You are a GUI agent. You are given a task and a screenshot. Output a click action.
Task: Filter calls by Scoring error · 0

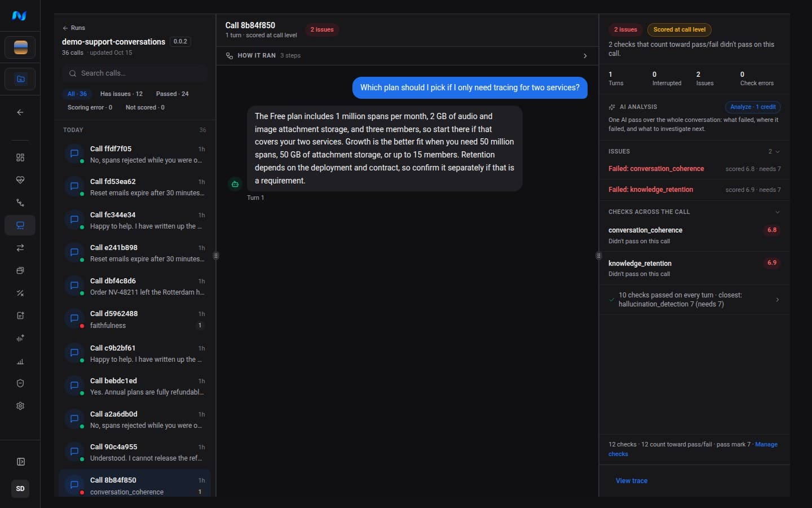90,107
